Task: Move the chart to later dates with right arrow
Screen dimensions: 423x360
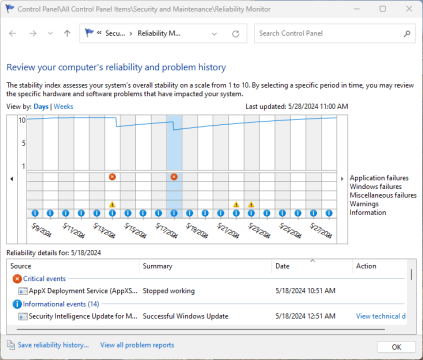Action: 342,179
